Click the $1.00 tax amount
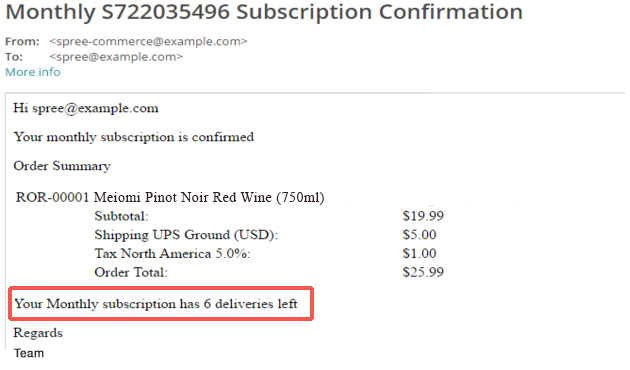Image resolution: width=630 pixels, height=370 pixels. tap(419, 253)
